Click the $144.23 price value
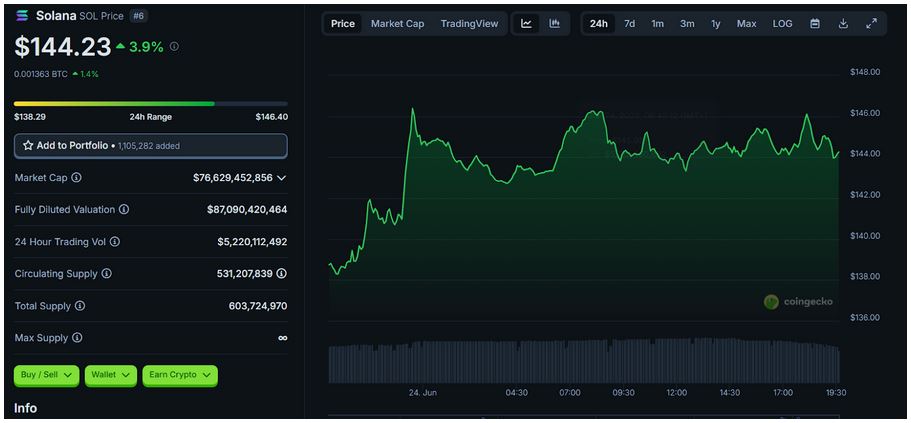 click(63, 47)
